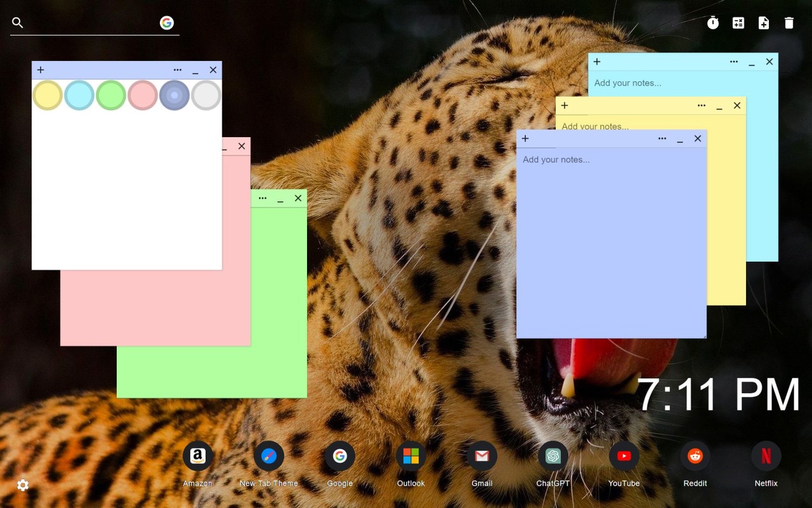Open the Netflix shortcut
The height and width of the screenshot is (508, 812).
coord(766,457)
